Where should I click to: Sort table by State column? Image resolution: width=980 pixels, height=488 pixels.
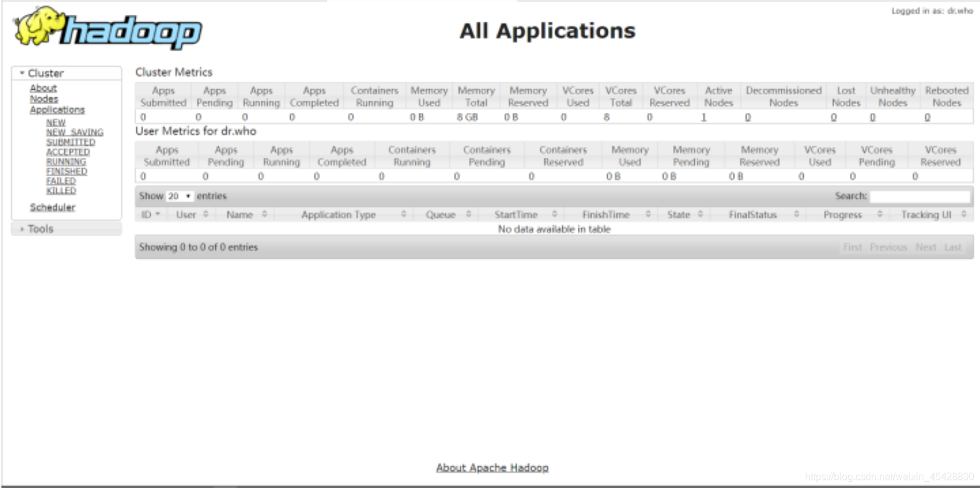(x=684, y=214)
